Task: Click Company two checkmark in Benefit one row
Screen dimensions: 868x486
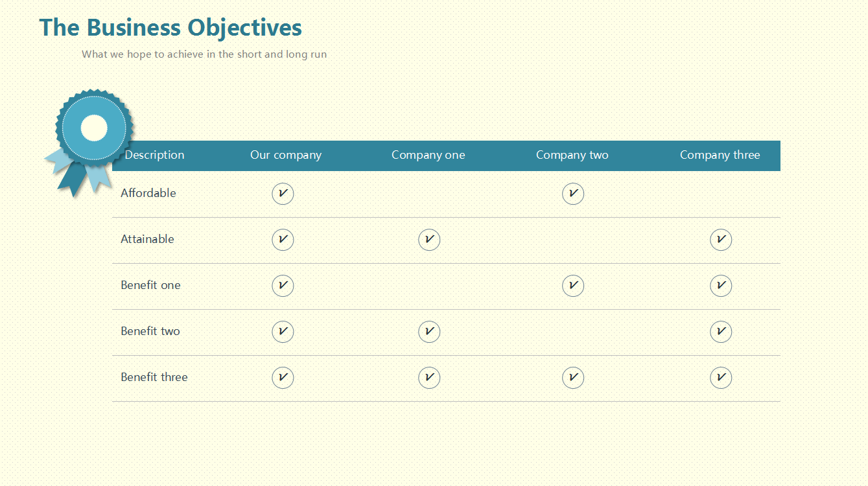Action: (573, 286)
